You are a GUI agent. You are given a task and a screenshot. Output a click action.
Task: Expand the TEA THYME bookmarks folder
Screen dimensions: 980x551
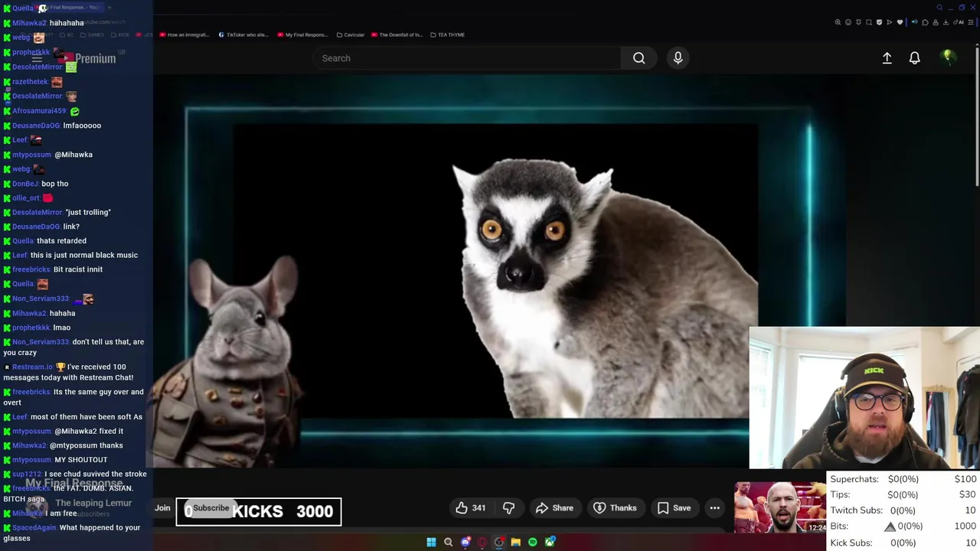click(x=448, y=34)
